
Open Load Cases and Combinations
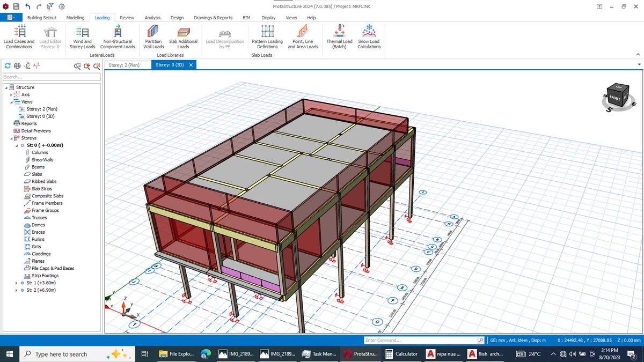[19, 37]
